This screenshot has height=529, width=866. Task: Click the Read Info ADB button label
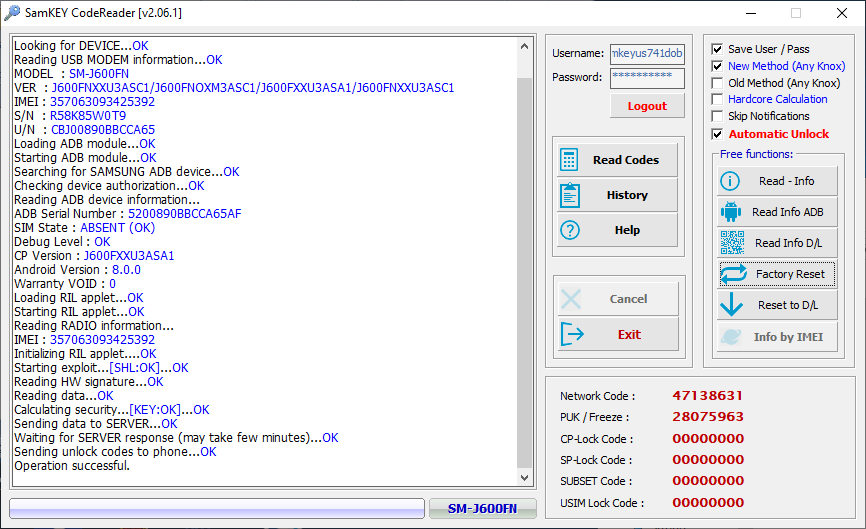tap(788, 212)
